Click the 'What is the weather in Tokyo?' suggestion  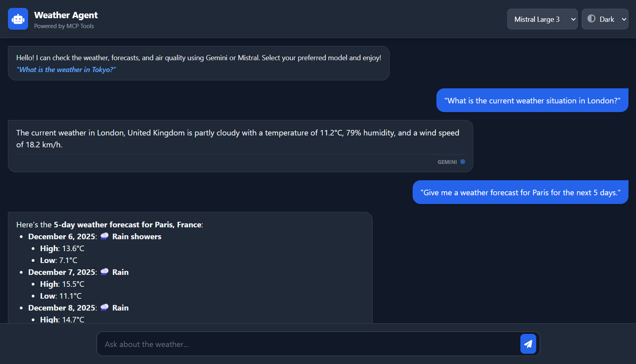[x=66, y=69]
